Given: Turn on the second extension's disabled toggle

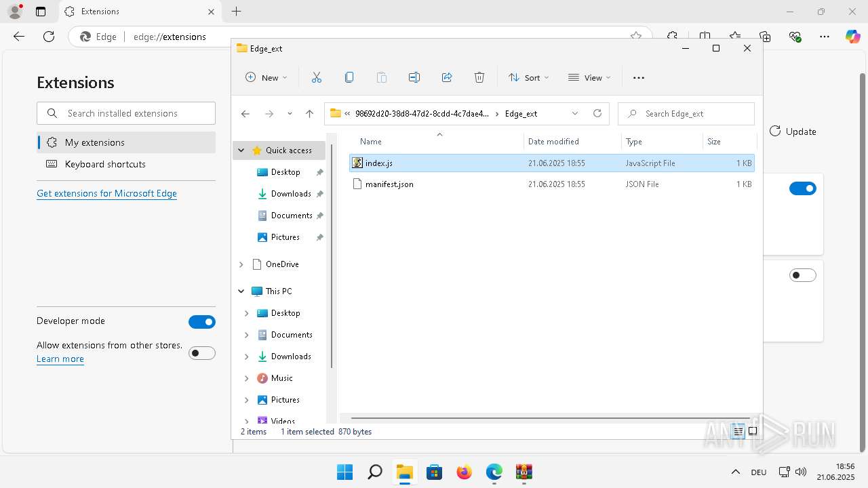Looking at the screenshot, I should click(x=803, y=275).
